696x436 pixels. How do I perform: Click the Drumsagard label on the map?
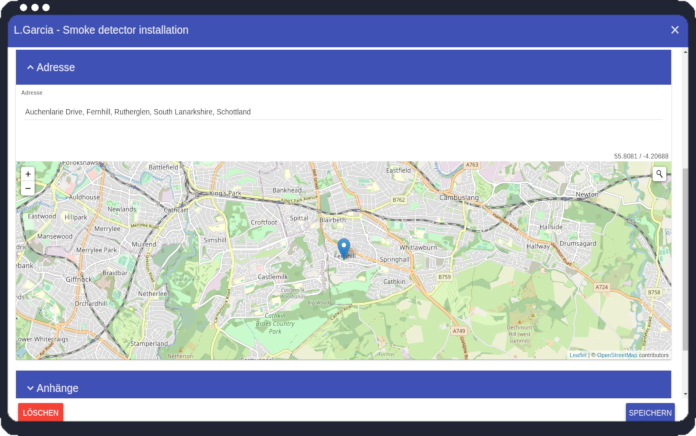[x=577, y=243]
